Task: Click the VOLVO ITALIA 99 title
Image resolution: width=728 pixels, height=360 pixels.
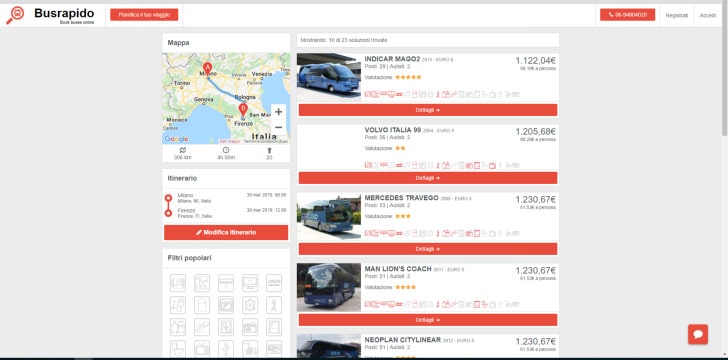Action: click(x=393, y=130)
